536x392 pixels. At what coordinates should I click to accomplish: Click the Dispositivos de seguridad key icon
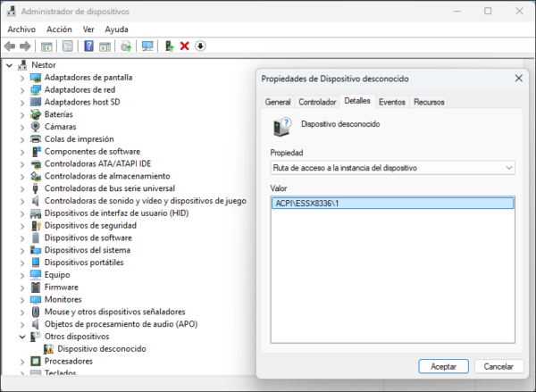click(x=36, y=226)
